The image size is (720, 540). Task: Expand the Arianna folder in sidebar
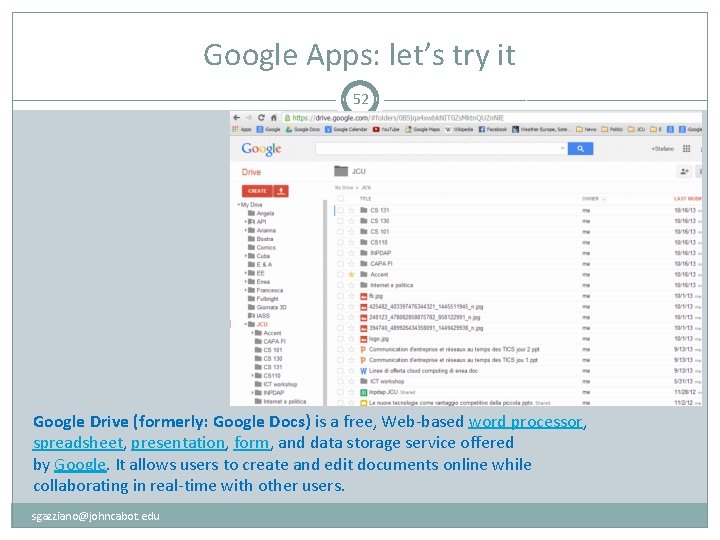(x=245, y=230)
